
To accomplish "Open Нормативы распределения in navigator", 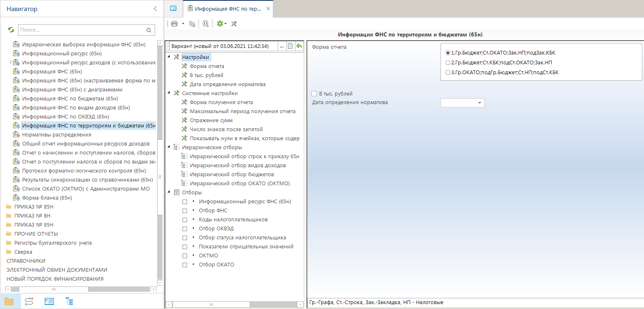I will tap(57, 135).
